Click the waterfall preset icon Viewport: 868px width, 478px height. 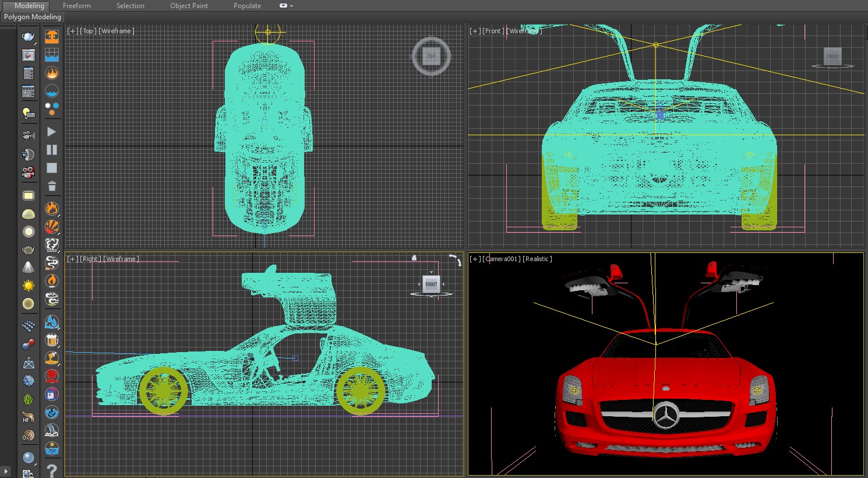point(52,430)
